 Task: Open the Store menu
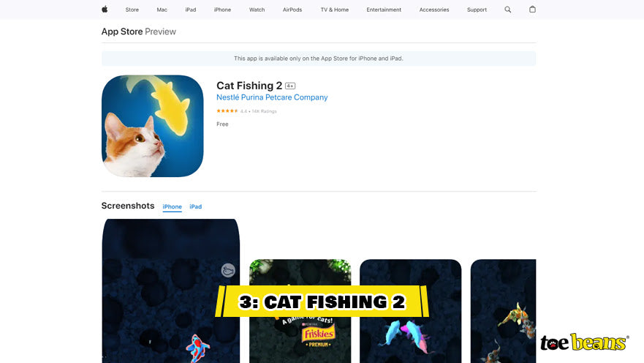132,10
